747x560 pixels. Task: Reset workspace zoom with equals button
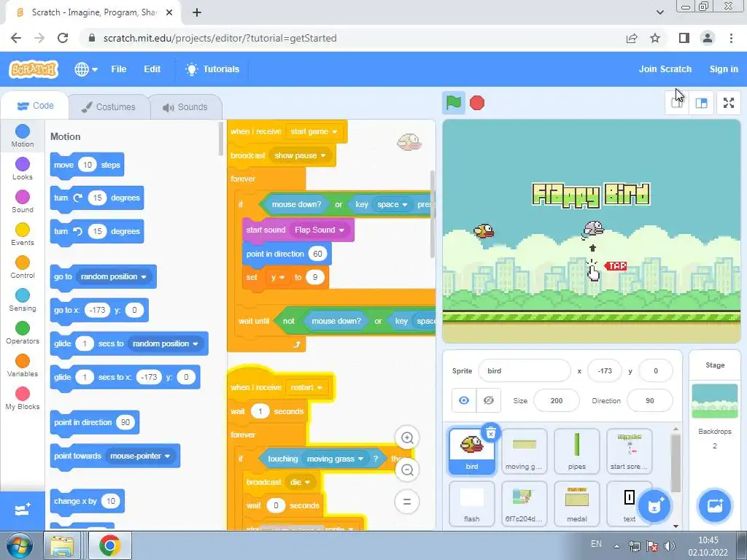click(407, 502)
